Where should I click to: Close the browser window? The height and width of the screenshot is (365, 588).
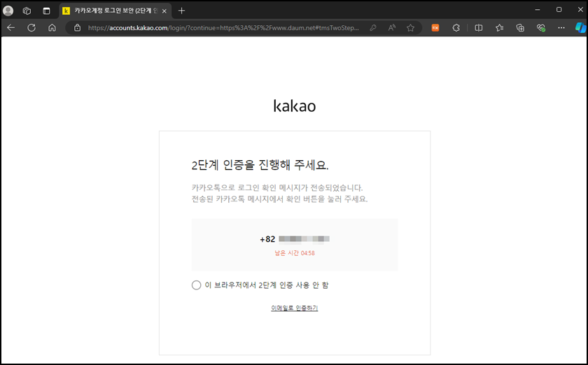(x=580, y=10)
